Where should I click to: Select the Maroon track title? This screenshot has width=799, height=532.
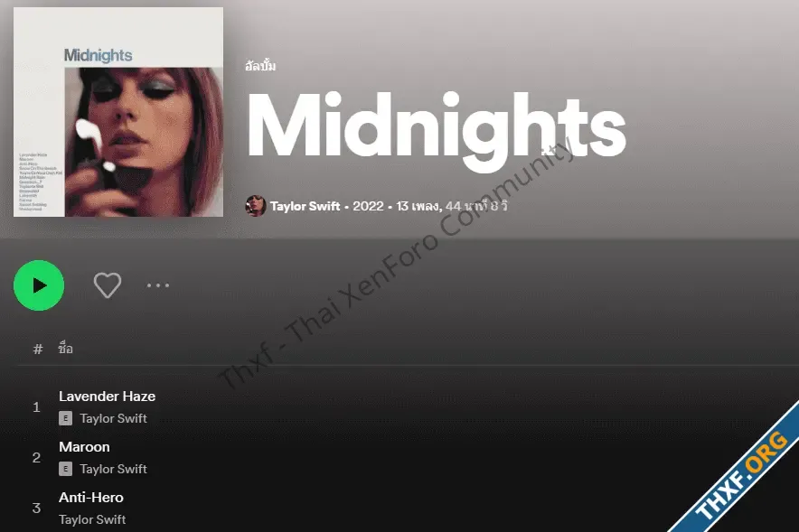coord(84,447)
